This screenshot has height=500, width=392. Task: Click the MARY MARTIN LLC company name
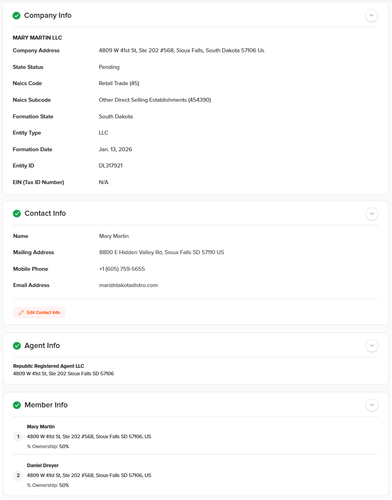[x=37, y=38]
